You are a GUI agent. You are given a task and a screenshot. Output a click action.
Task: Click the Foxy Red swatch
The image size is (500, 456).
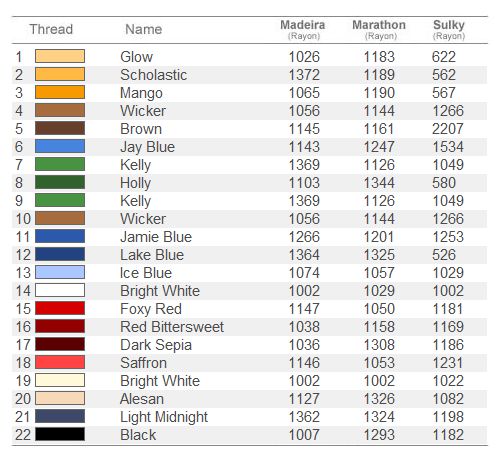coord(60,308)
